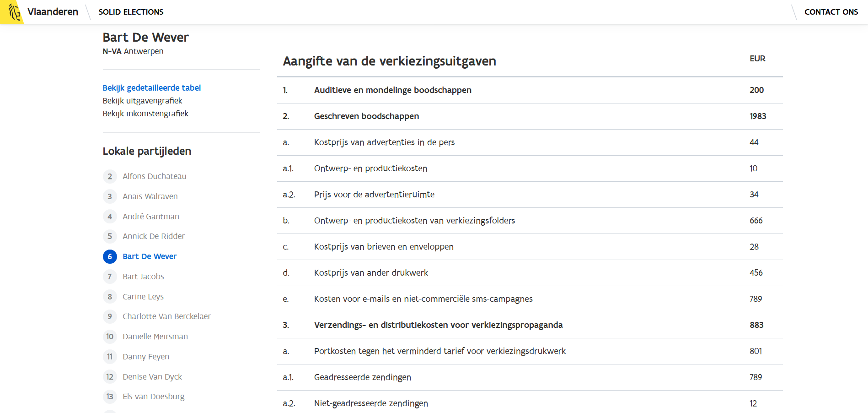Select Bart Jacobs in party members

(x=143, y=277)
